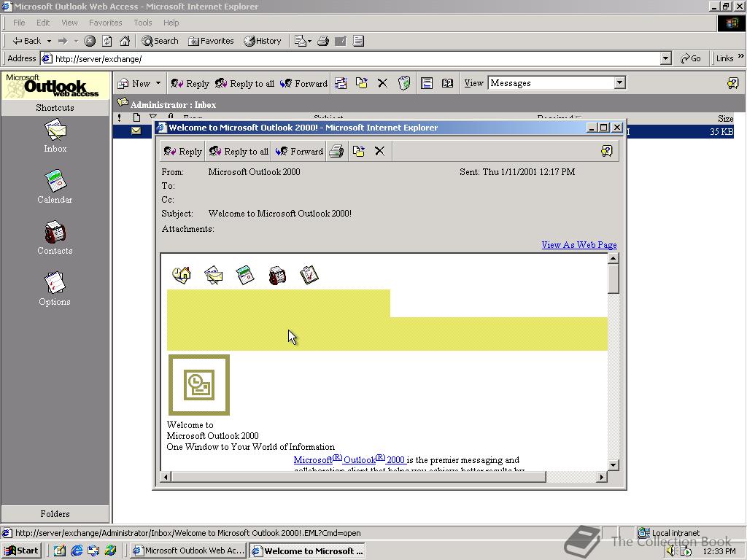747x560 pixels.
Task: Click Outlook Today icon in message body
Action: [182, 275]
